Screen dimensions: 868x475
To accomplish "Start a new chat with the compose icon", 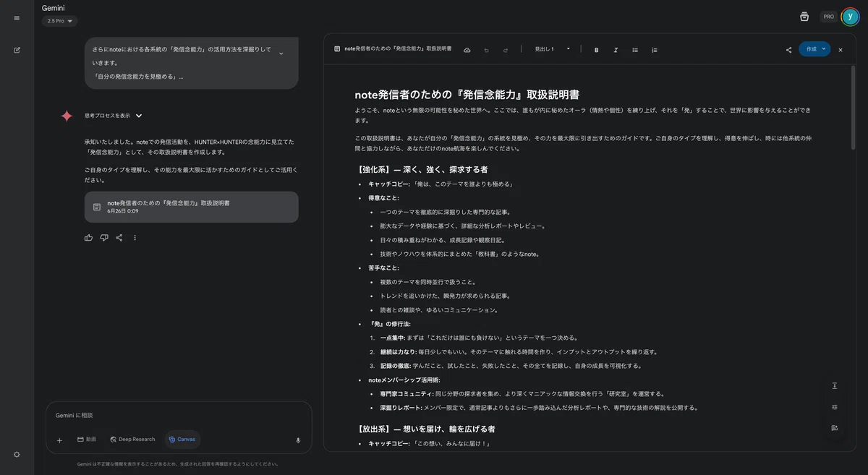I will click(17, 50).
